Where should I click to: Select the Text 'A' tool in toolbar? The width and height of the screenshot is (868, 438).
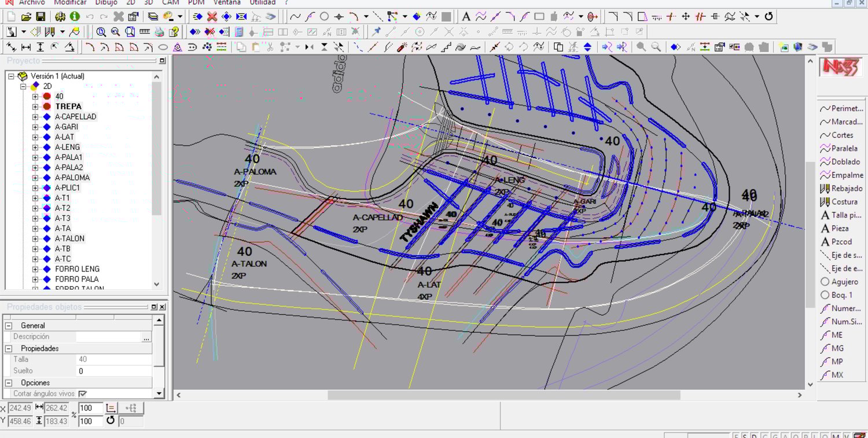(x=466, y=17)
